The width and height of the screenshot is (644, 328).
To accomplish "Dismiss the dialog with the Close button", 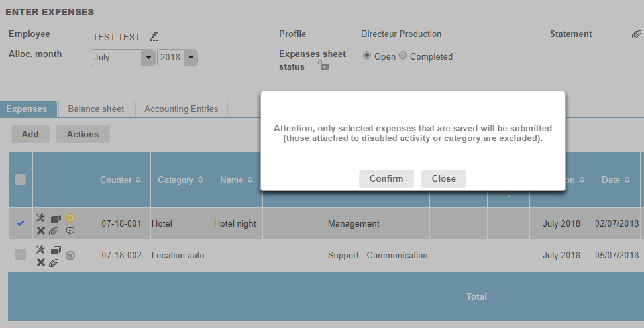I will point(443,178).
